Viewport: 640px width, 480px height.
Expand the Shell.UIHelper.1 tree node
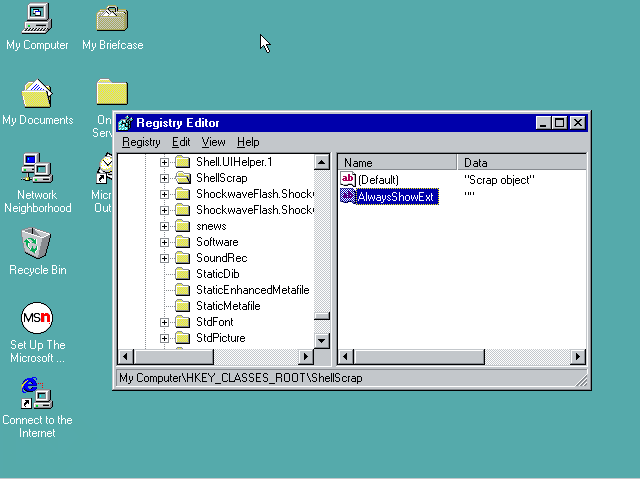(165, 162)
